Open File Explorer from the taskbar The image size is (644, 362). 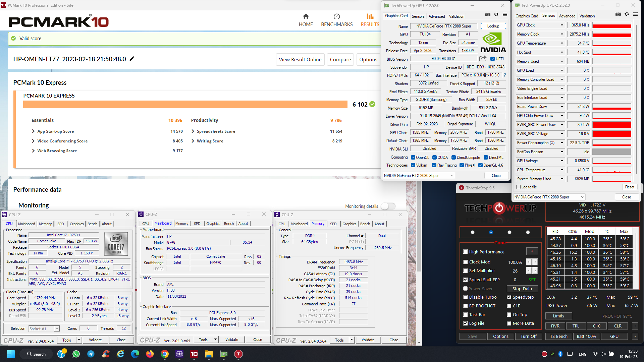(x=209, y=354)
